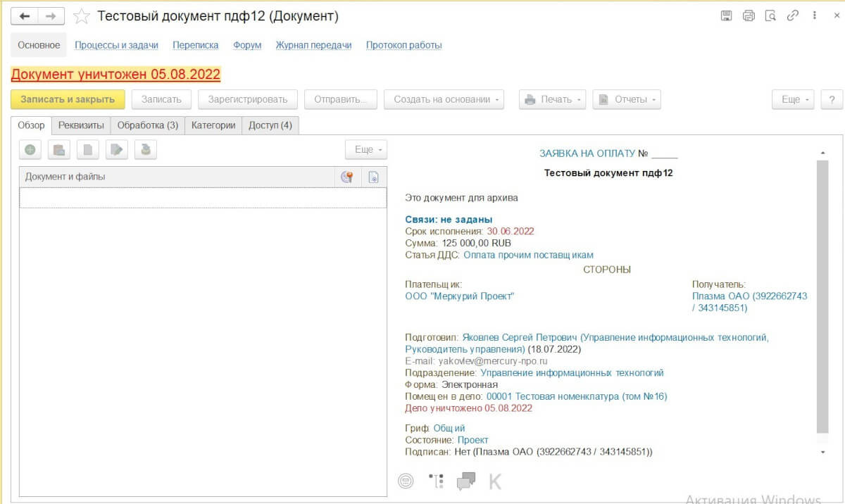Click the empty row in the files list
Image resolution: width=845 pixels, height=504 pixels.
(x=203, y=198)
